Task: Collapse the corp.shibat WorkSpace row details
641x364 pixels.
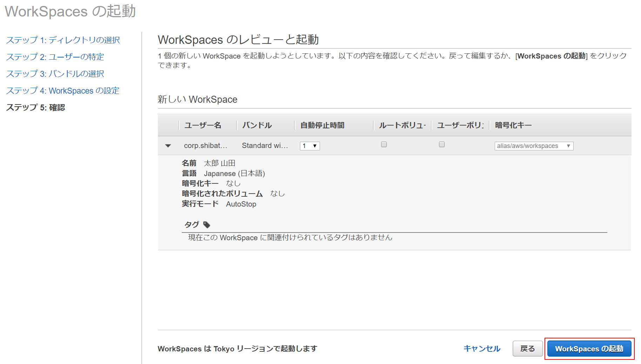Action: [168, 146]
